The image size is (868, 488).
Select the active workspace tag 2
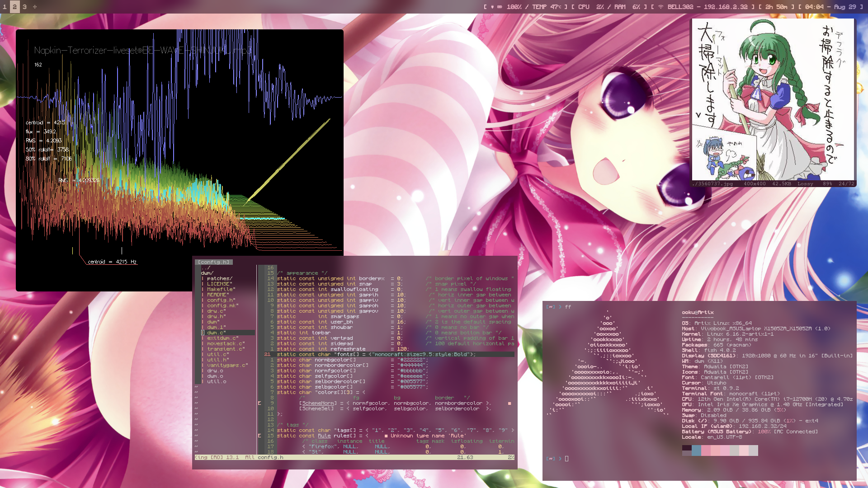[14, 7]
